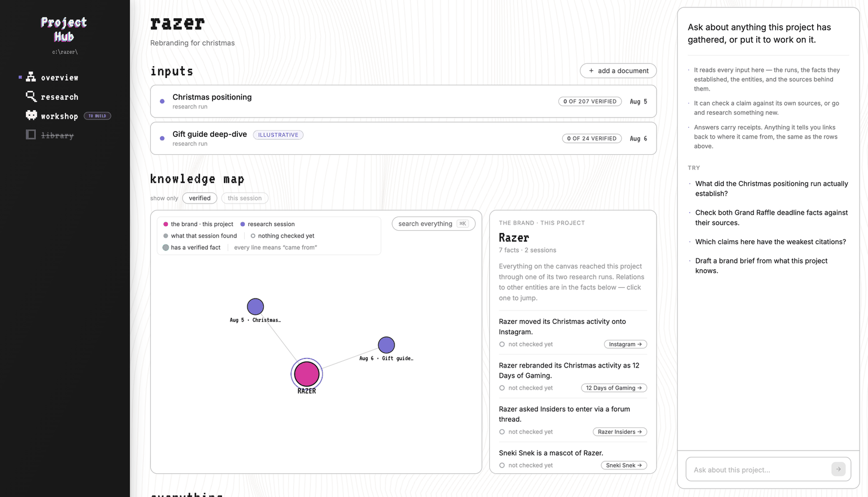The height and width of the screenshot is (497, 868).
Task: Click the 0 of 24 verified badge
Action: (x=592, y=139)
